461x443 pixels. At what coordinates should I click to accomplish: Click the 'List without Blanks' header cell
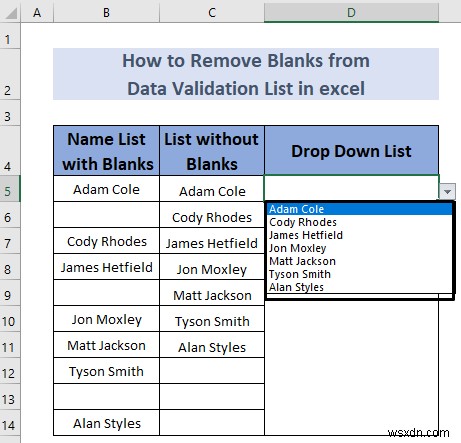coord(212,150)
